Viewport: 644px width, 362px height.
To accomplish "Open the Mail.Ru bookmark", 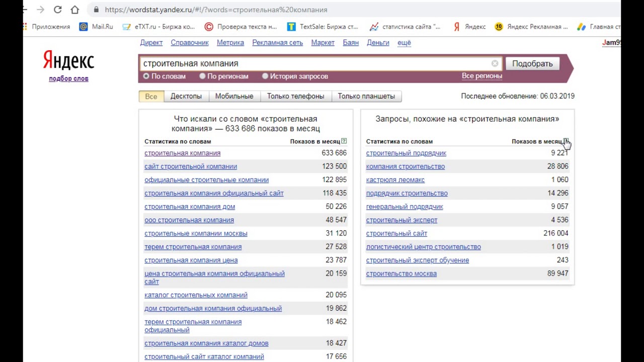I will (96, 27).
